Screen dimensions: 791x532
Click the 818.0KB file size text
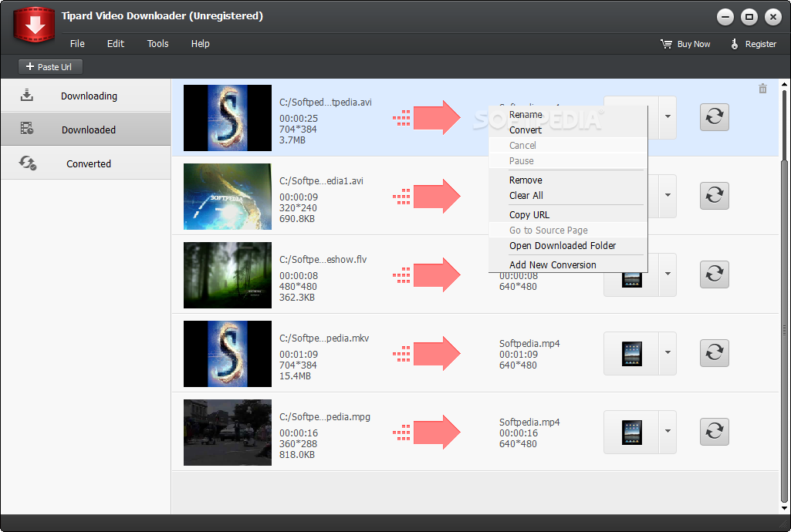point(297,454)
